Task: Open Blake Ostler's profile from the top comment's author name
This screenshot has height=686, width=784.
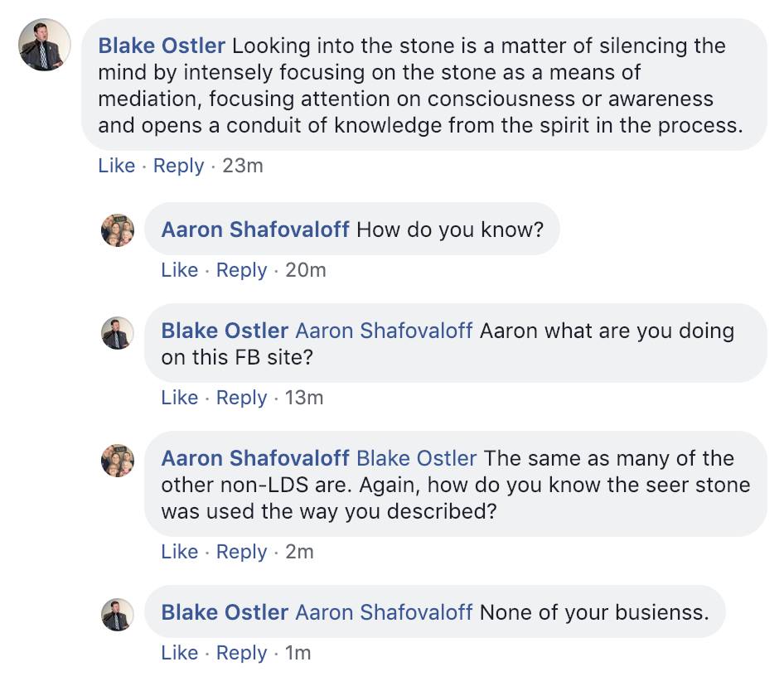Action: 162,46
